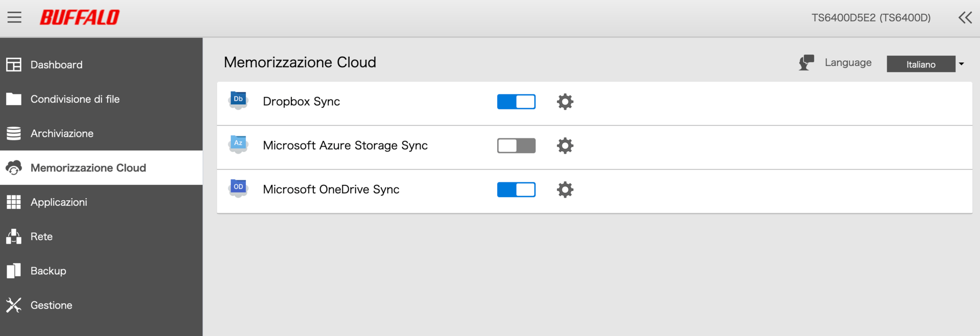Click the Microsoft OneDrive Sync label
The image size is (980, 336).
(x=331, y=189)
